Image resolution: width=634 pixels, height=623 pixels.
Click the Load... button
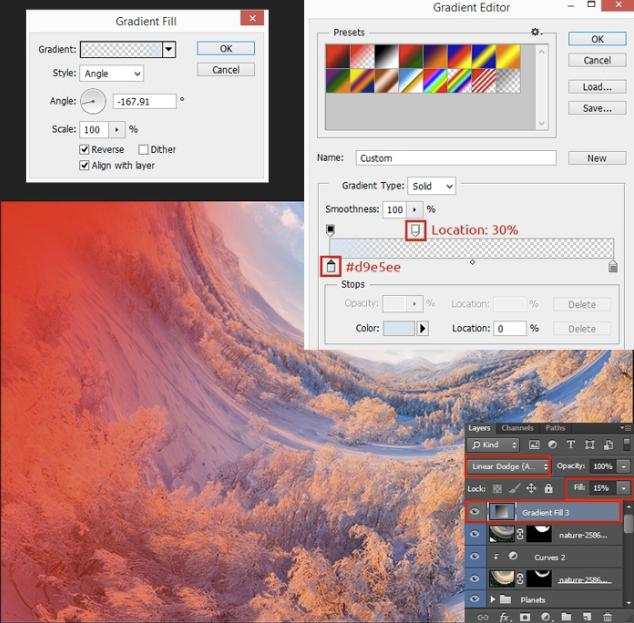point(597,87)
